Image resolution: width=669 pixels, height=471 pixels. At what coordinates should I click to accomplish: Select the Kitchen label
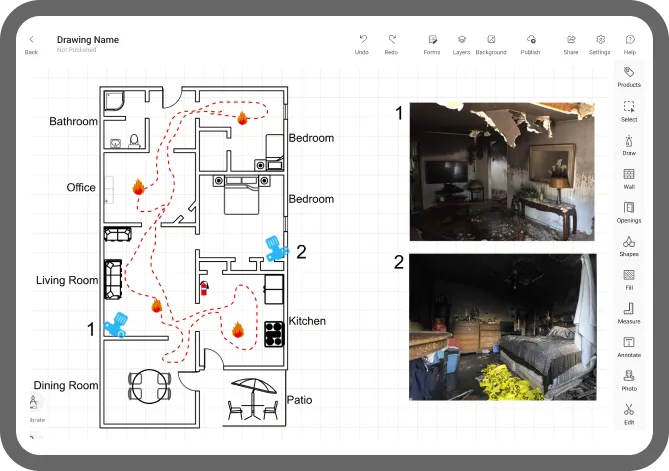[307, 321]
